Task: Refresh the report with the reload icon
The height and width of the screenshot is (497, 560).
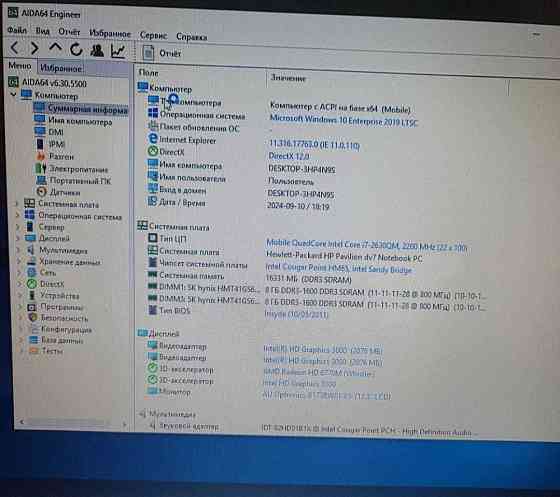Action: (x=76, y=49)
